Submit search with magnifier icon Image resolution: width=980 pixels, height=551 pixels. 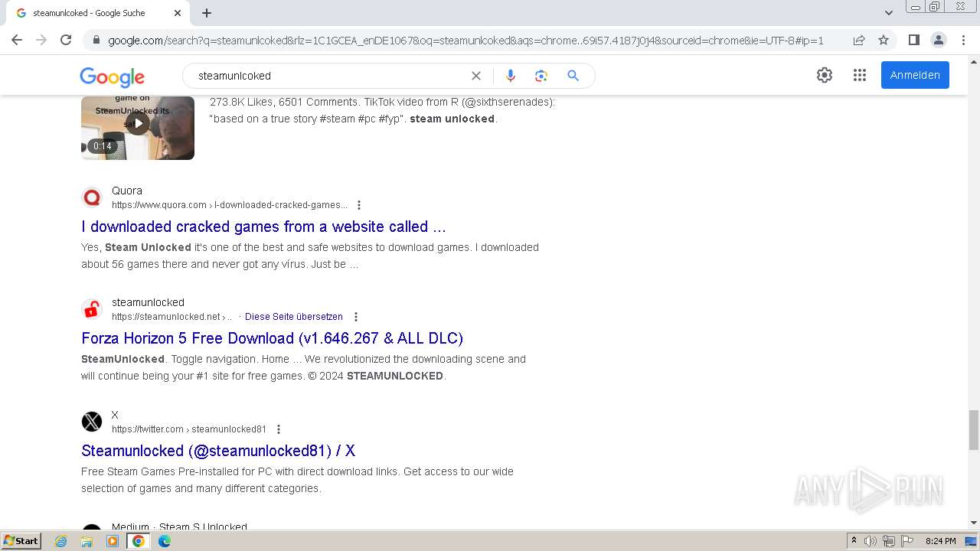[573, 76]
